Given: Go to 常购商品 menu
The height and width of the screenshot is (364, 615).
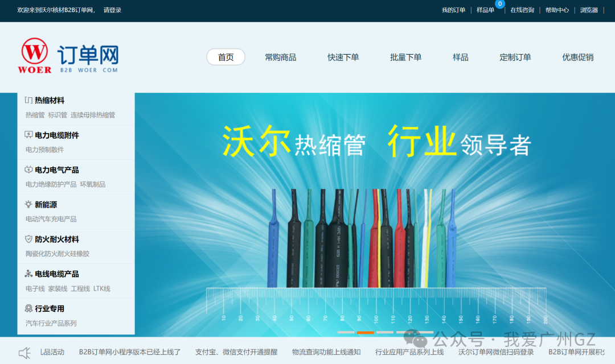Looking at the screenshot, I should [280, 57].
